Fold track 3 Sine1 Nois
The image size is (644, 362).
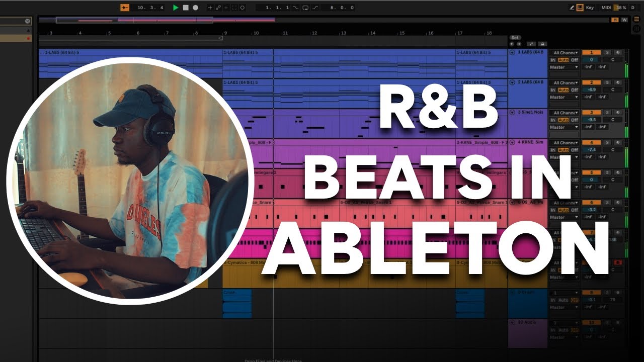[513, 112]
